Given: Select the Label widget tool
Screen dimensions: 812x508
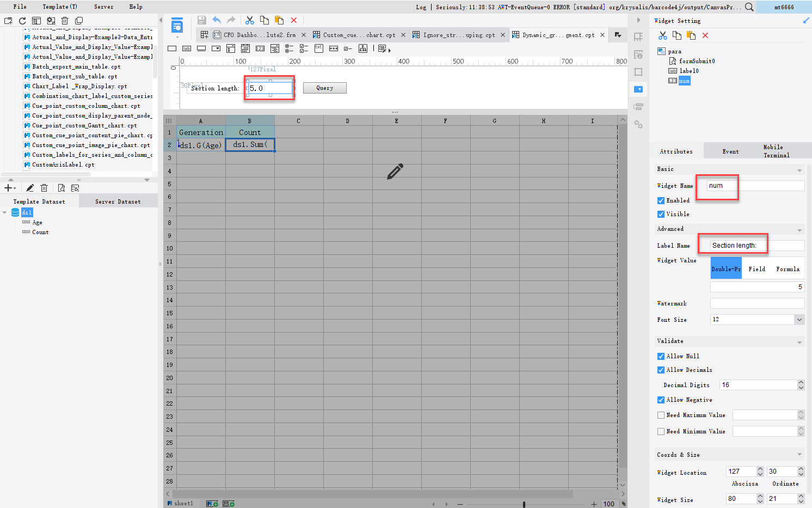Looking at the screenshot, I should tap(186, 48).
